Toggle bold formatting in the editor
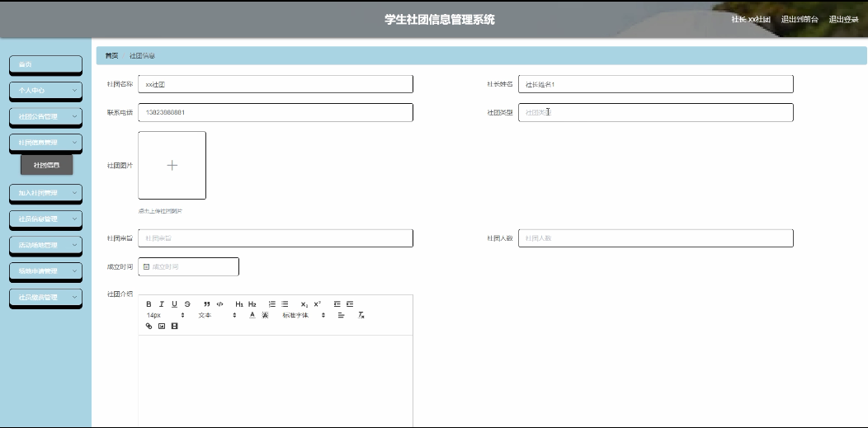Image resolution: width=868 pixels, height=428 pixels. click(149, 304)
